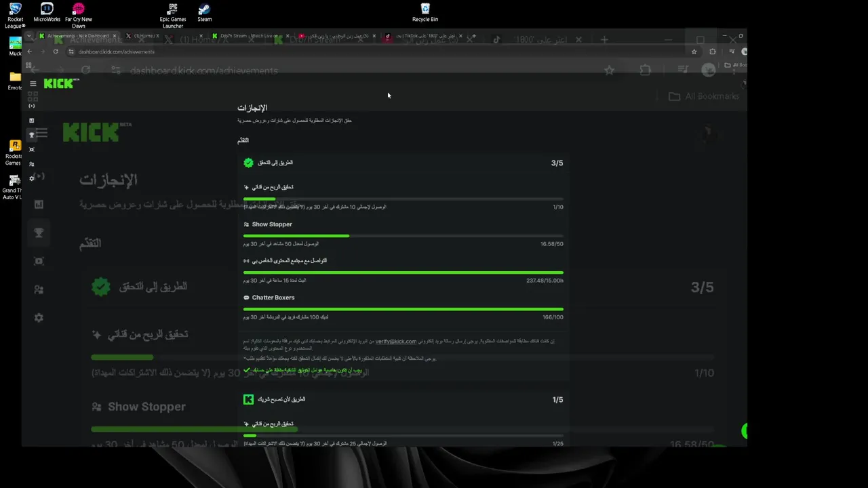Click the 237.48/15.00h progress value
The width and height of the screenshot is (868, 488).
point(545,281)
